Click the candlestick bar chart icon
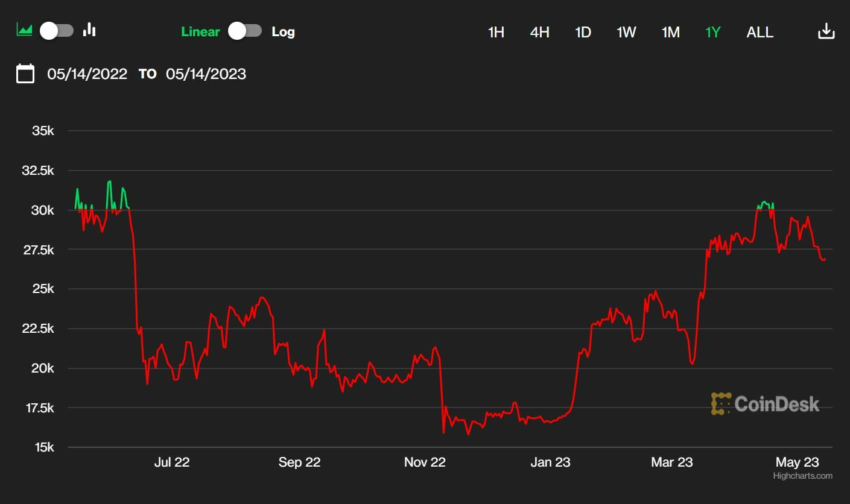Viewport: 850px width, 504px height. click(89, 30)
